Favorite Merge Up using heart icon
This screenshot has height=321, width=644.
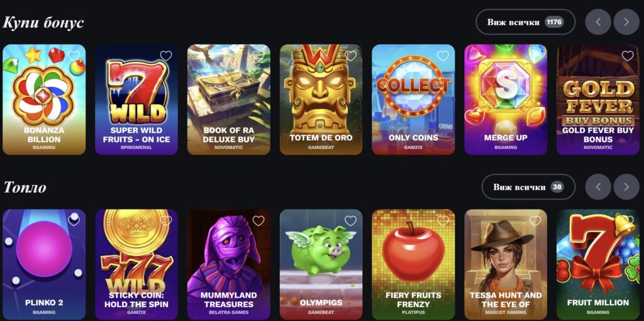535,56
